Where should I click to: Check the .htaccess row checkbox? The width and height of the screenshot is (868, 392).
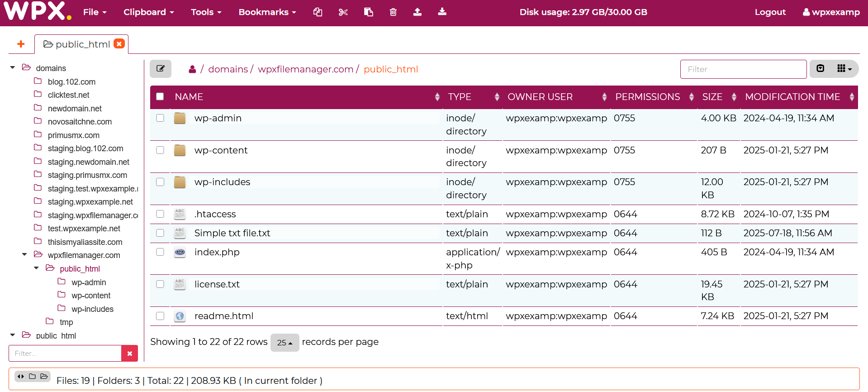click(160, 214)
